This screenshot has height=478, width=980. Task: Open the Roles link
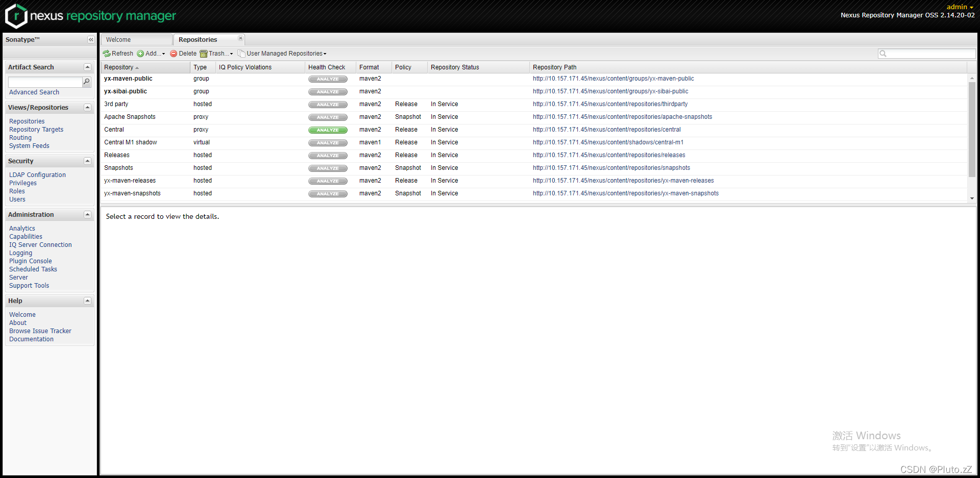[17, 191]
